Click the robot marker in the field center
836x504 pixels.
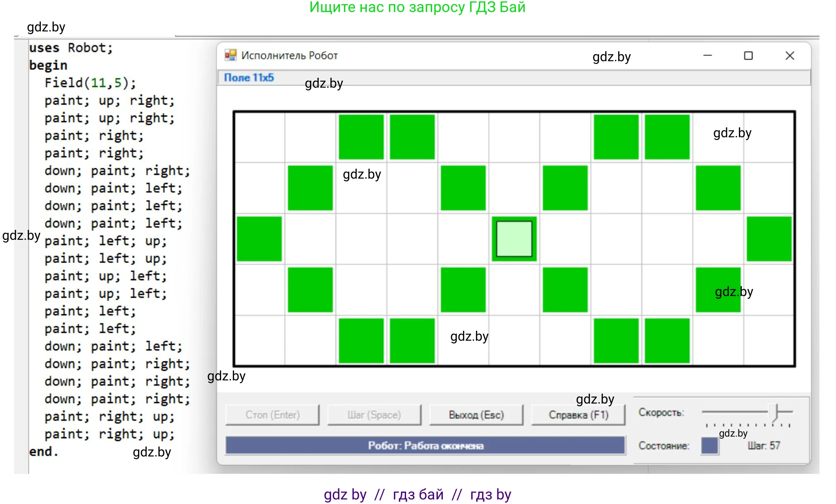click(514, 239)
